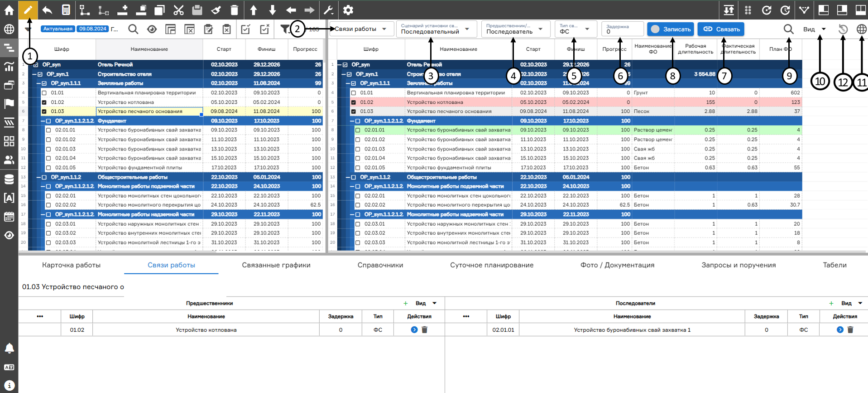Open Вид dropdown in Предшественники section

pyautogui.click(x=426, y=303)
